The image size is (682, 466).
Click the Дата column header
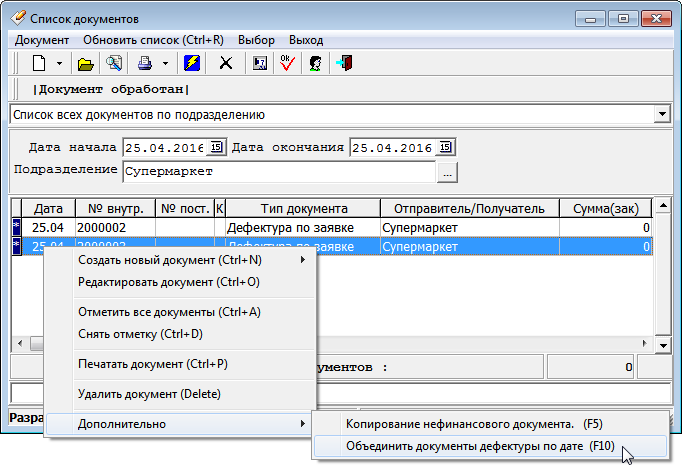pos(48,208)
